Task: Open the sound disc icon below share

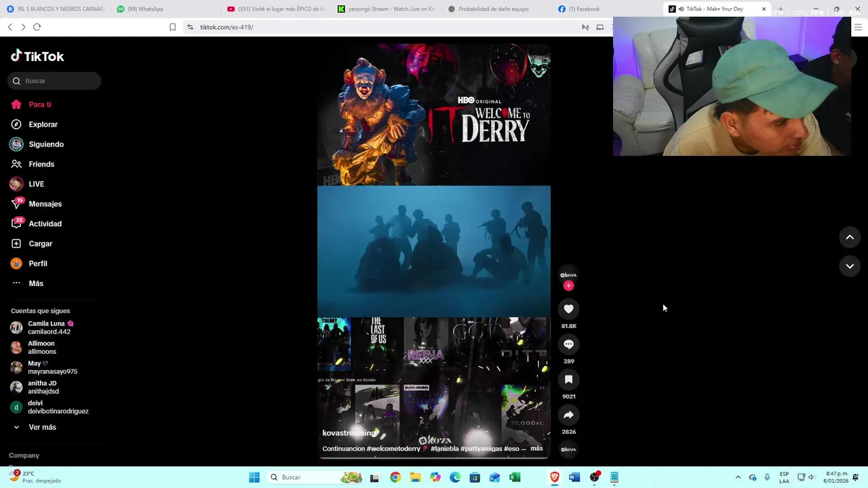Action: [x=568, y=449]
